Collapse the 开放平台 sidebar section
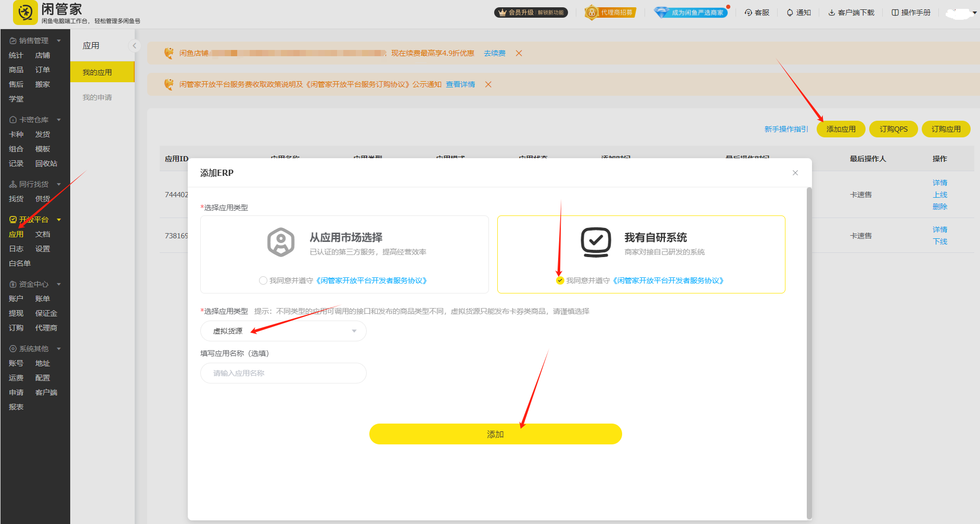The height and width of the screenshot is (524, 980). click(58, 219)
